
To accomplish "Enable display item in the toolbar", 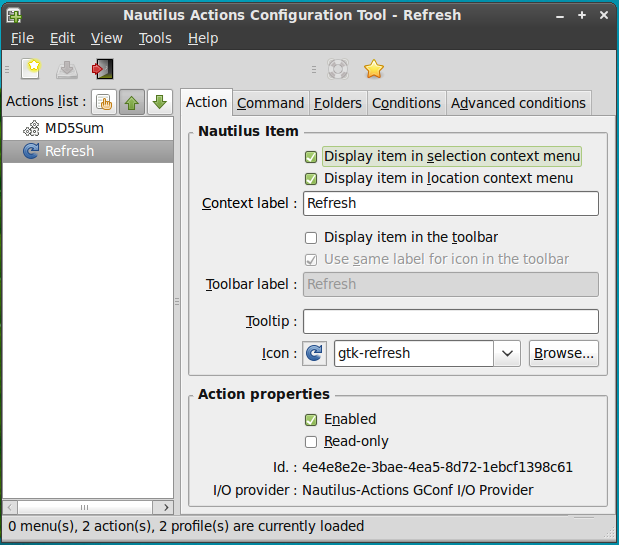I will (311, 238).
